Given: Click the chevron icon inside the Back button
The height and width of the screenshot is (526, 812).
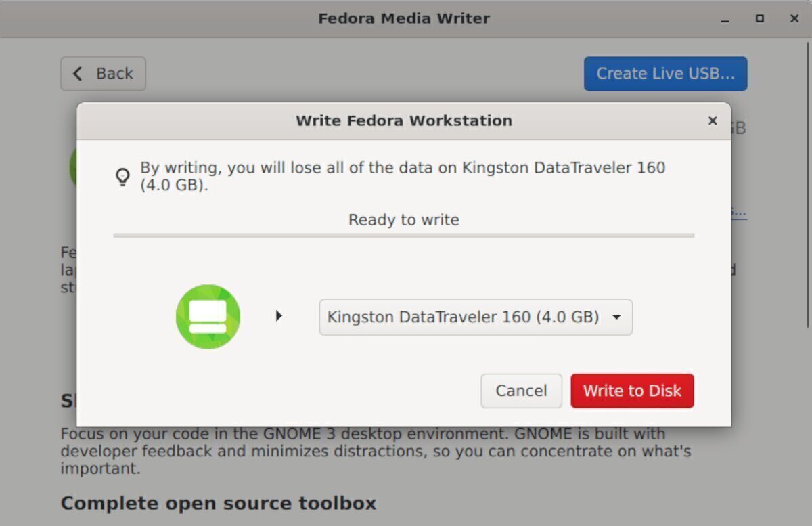Looking at the screenshot, I should (77, 73).
